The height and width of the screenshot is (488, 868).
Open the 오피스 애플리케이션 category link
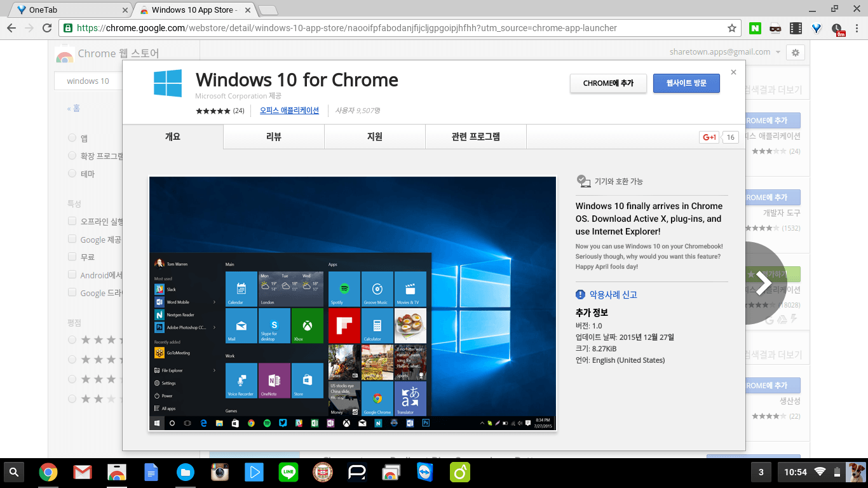point(289,110)
